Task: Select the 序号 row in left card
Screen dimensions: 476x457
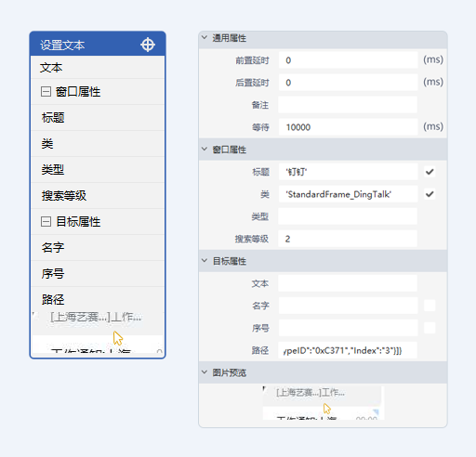Action: [98, 274]
